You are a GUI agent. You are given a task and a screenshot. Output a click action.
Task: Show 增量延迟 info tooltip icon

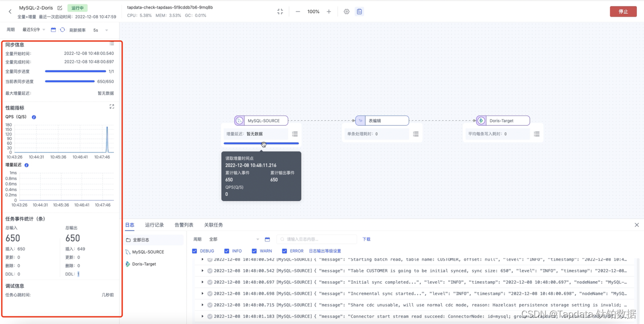(27, 165)
